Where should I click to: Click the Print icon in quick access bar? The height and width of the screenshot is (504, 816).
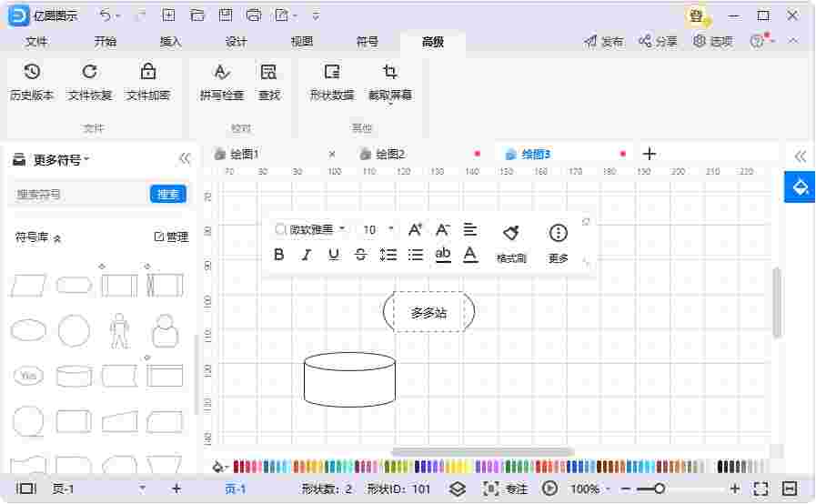254,15
